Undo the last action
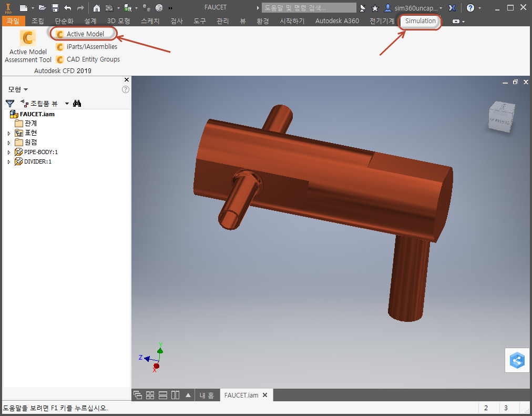The width and height of the screenshot is (532, 416). [x=68, y=8]
